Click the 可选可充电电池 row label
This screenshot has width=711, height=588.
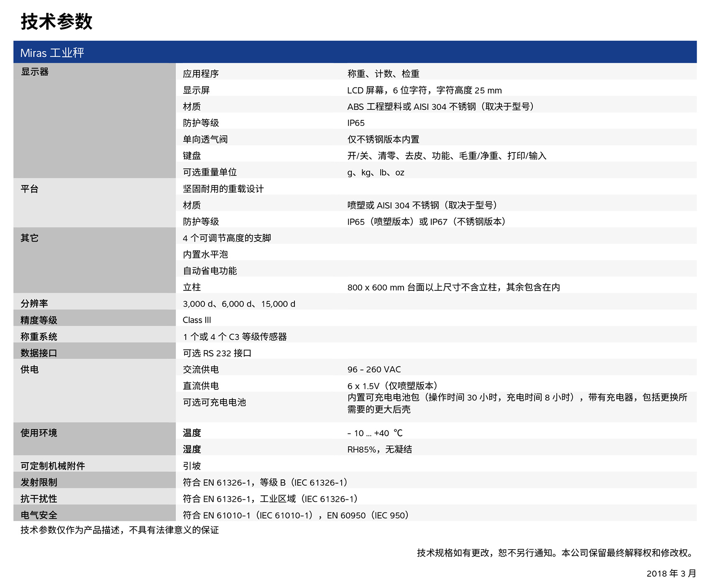coord(215,402)
